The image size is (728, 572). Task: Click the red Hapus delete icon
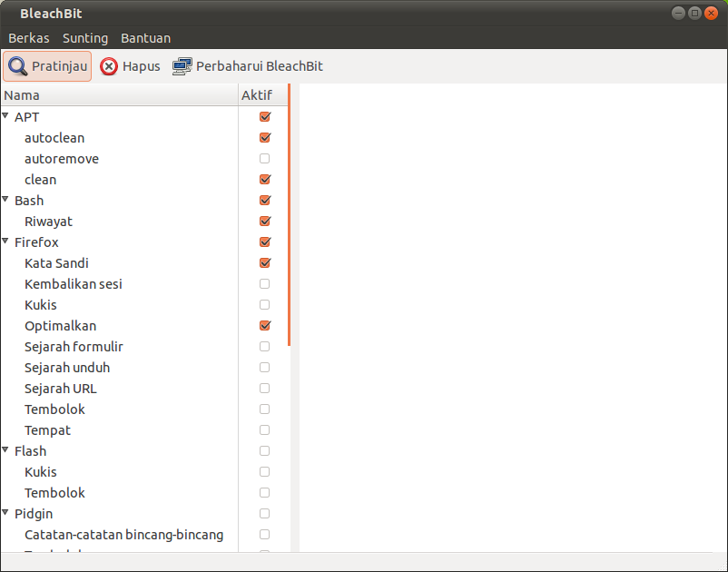click(109, 66)
